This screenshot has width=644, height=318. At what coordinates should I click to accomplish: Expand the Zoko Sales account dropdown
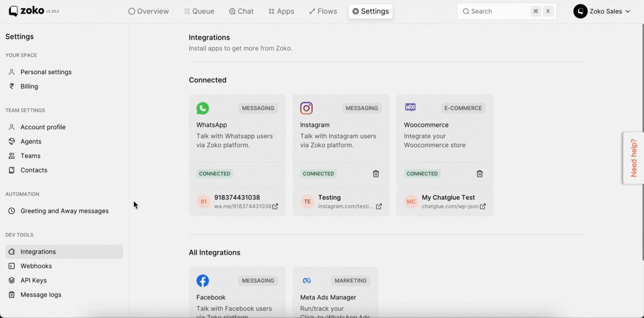(602, 11)
